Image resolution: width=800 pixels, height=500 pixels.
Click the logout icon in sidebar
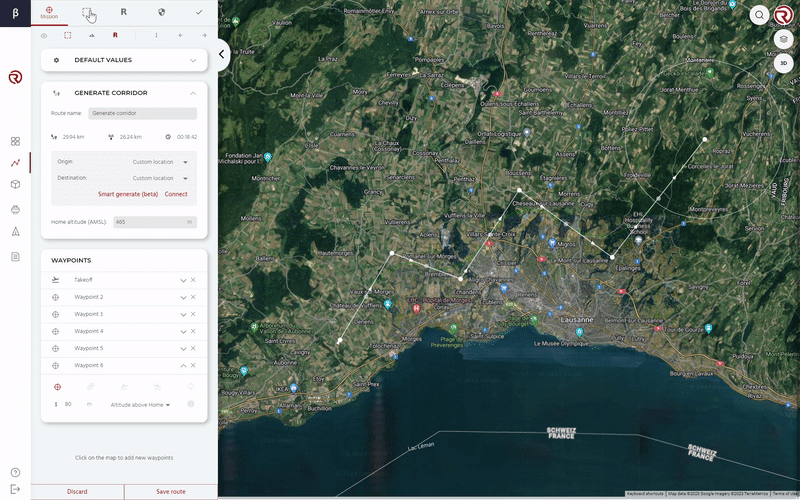(15, 489)
